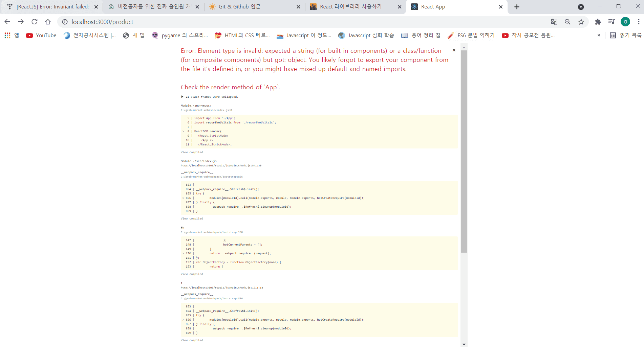Switch to the React 라이브러리 사용하기 tab

point(356,7)
